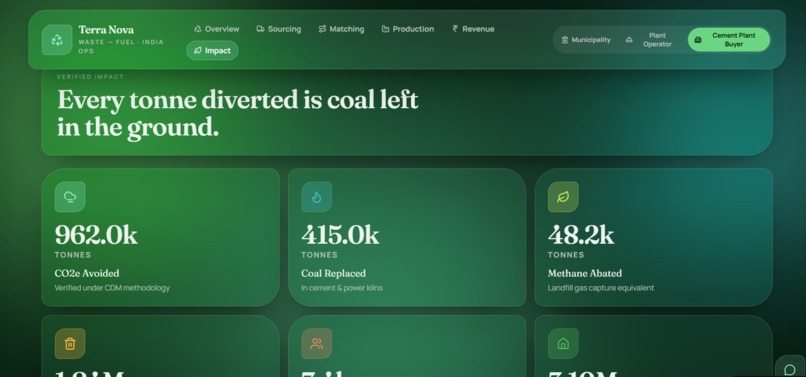Viewport: 806px width, 377px height.
Task: Click the house icon on bottom card
Action: point(563,344)
